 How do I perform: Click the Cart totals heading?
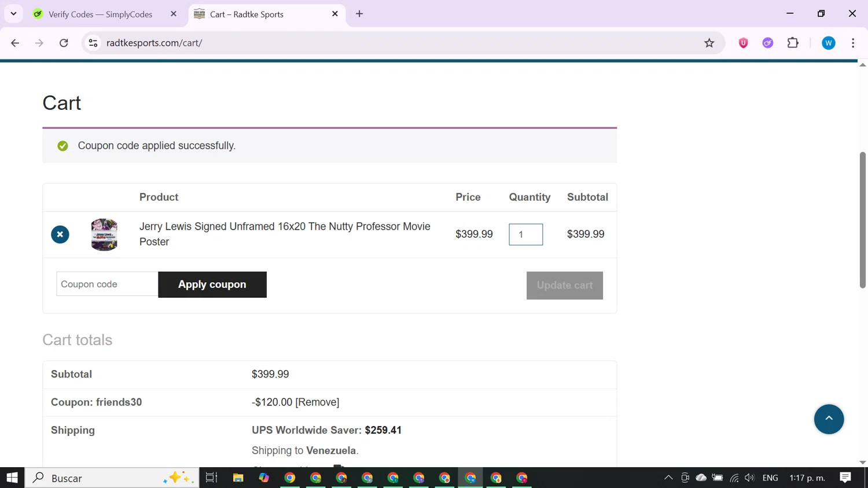tap(78, 340)
